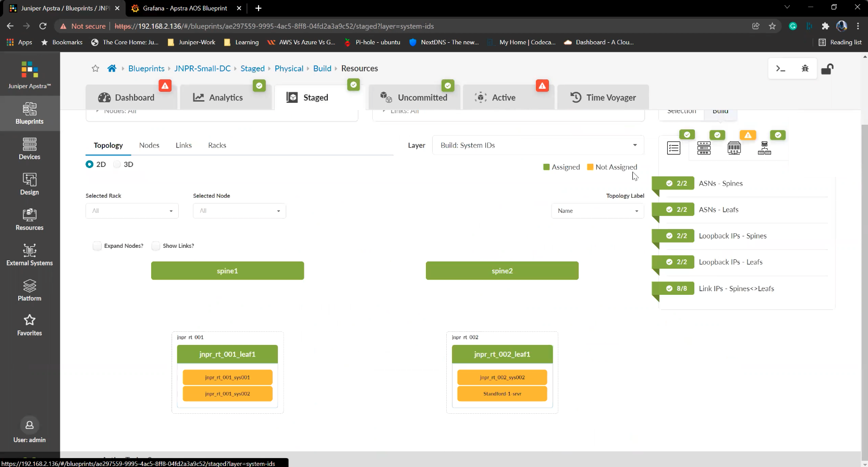Click the jnpr_rt_001_leaf1 node
The height and width of the screenshot is (467, 868).
point(227,354)
